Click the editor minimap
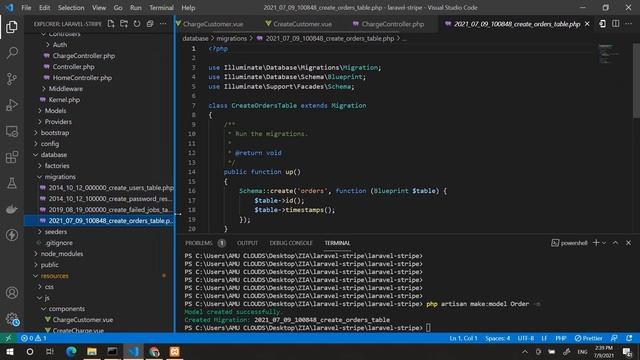The height and width of the screenshot is (360, 640). [x=608, y=54]
